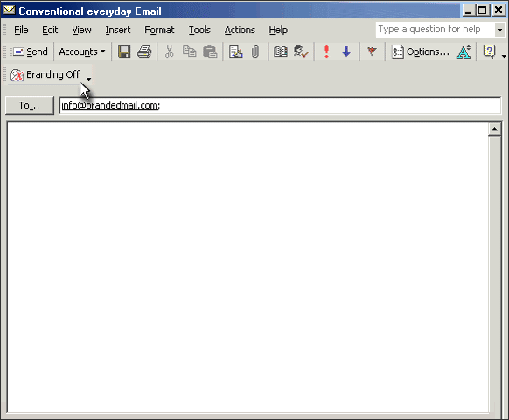Set high importance with red exclamation icon
Screen dimensions: 509x420
click(x=326, y=52)
